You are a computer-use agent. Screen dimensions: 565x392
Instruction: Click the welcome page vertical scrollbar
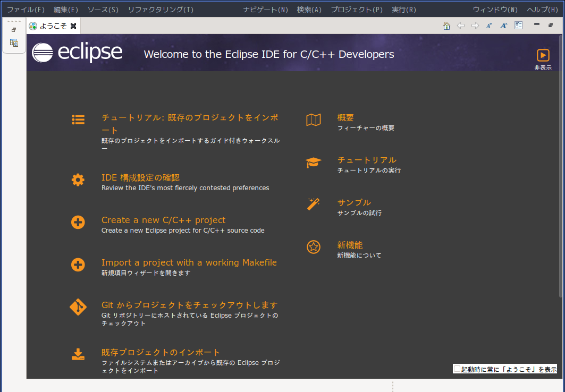[x=560, y=166]
